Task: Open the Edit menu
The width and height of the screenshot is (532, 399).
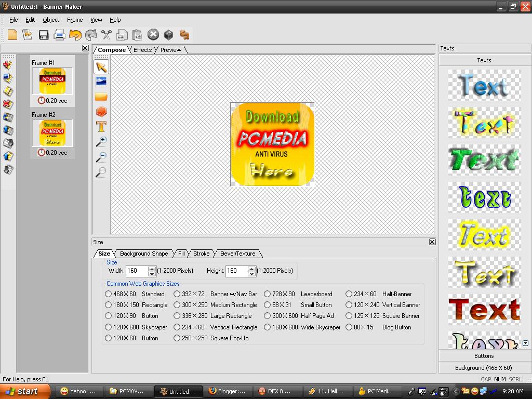Action: (30, 20)
